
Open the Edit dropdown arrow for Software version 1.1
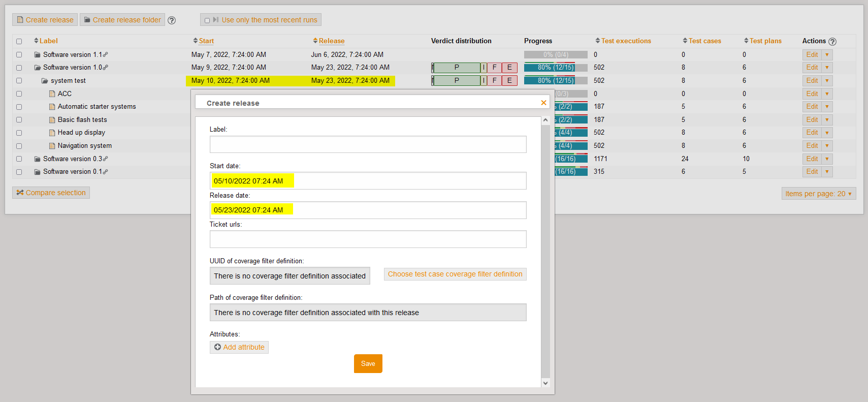click(827, 55)
